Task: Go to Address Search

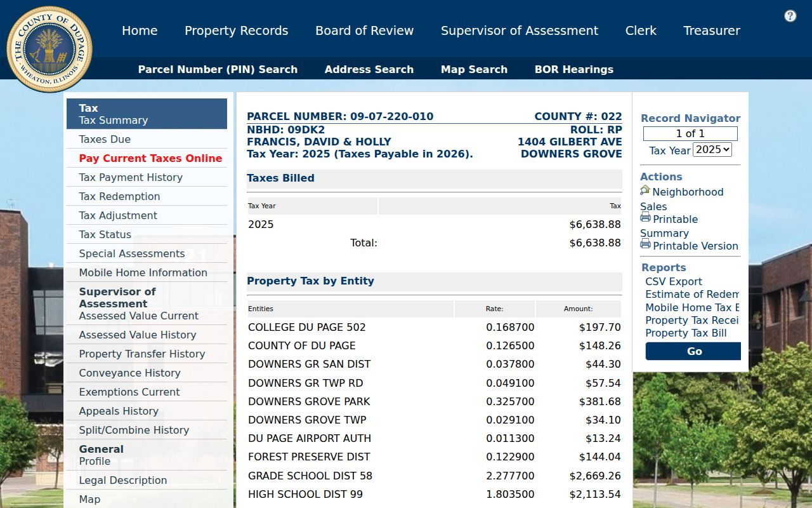Action: [369, 69]
